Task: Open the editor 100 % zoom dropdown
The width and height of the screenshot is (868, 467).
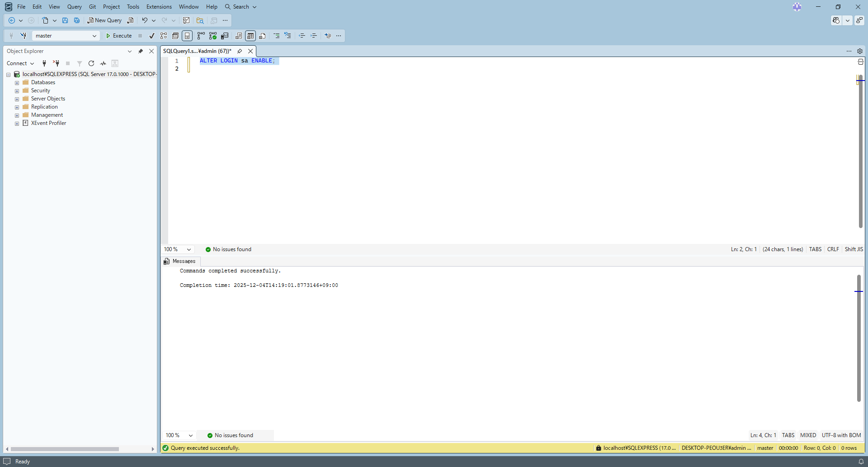Action: pos(189,249)
